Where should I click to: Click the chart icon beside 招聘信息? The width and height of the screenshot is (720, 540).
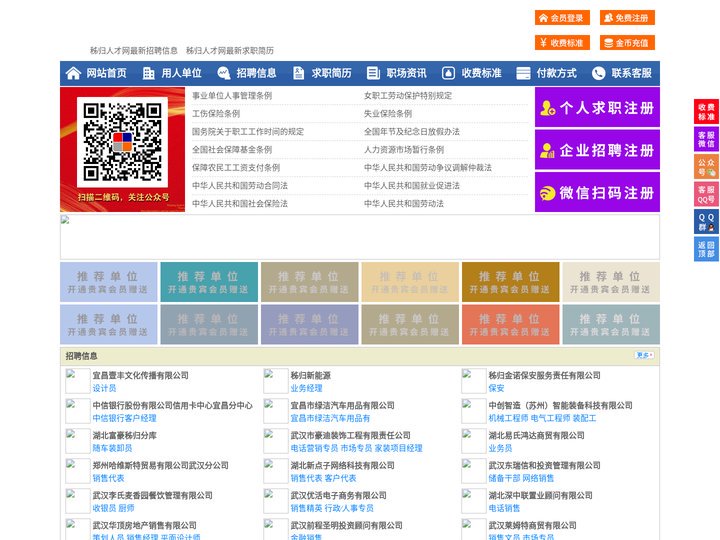click(224, 73)
